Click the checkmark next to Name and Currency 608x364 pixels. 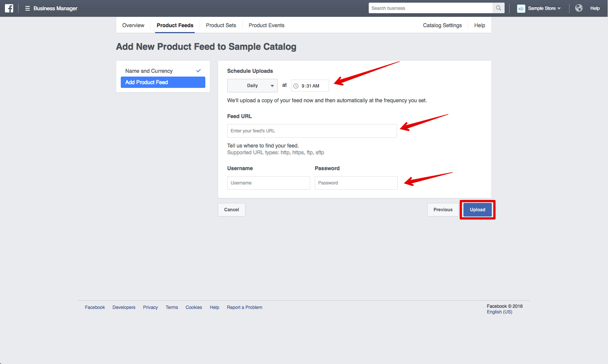click(199, 71)
